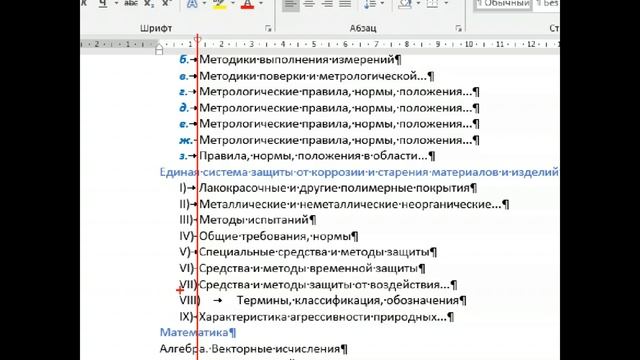Apply paragraph shading fill
This screenshot has width=640, height=360.
405,4
